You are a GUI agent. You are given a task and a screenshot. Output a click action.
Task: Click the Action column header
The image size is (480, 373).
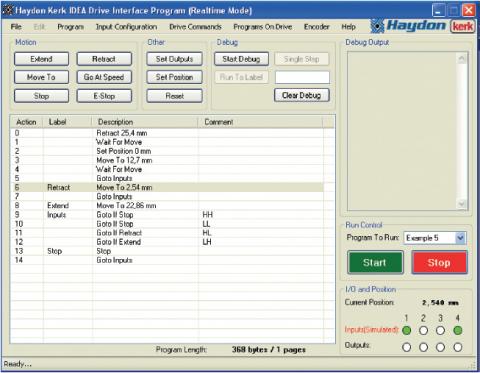[27, 122]
